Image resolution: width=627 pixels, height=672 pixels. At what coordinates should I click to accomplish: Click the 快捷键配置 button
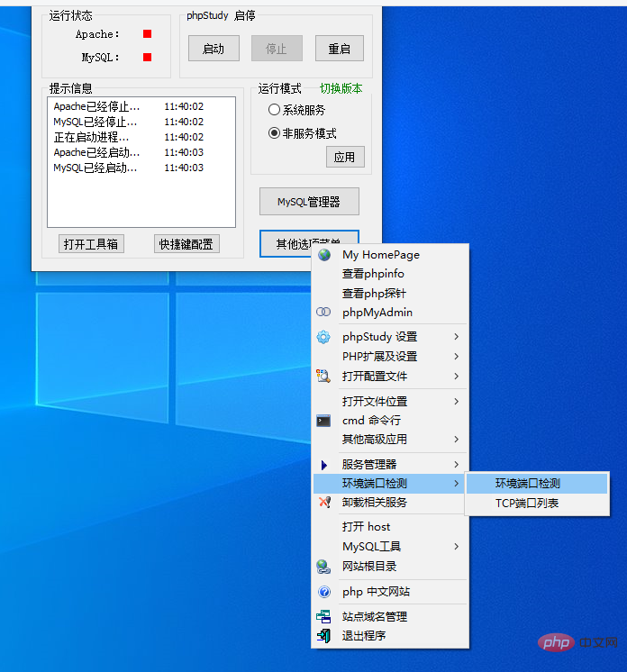pos(186,244)
